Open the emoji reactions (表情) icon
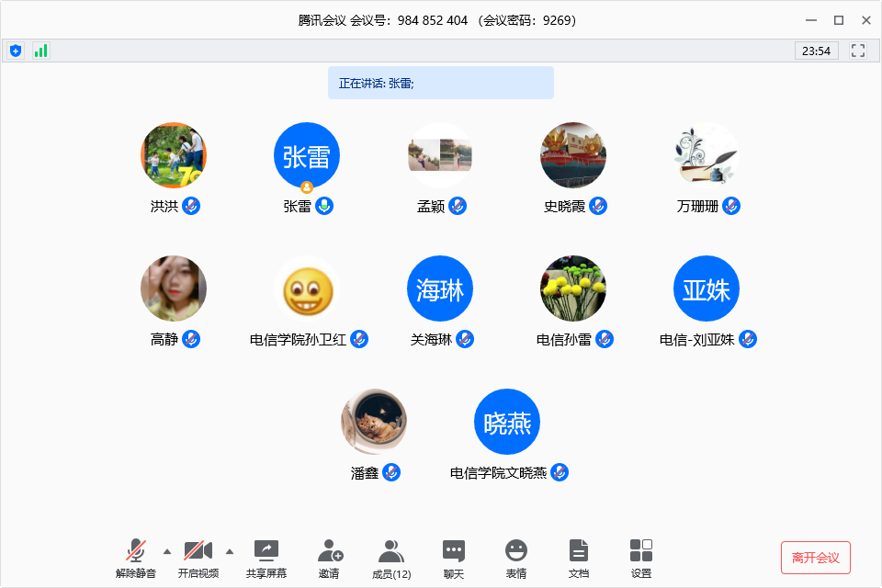The width and height of the screenshot is (882, 588). 516,558
